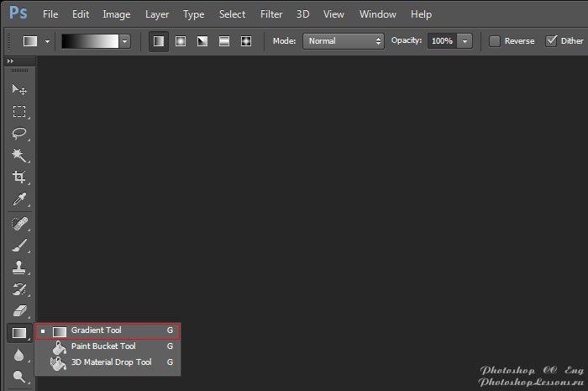Viewport: 588px width, 391px height.
Task: Click the gradient preview swatch
Action: pos(90,40)
